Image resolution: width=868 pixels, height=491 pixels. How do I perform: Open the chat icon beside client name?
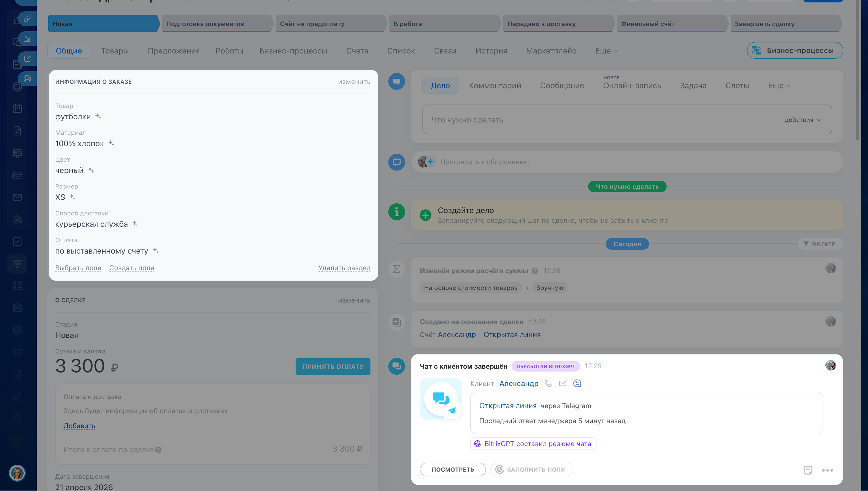coord(577,383)
